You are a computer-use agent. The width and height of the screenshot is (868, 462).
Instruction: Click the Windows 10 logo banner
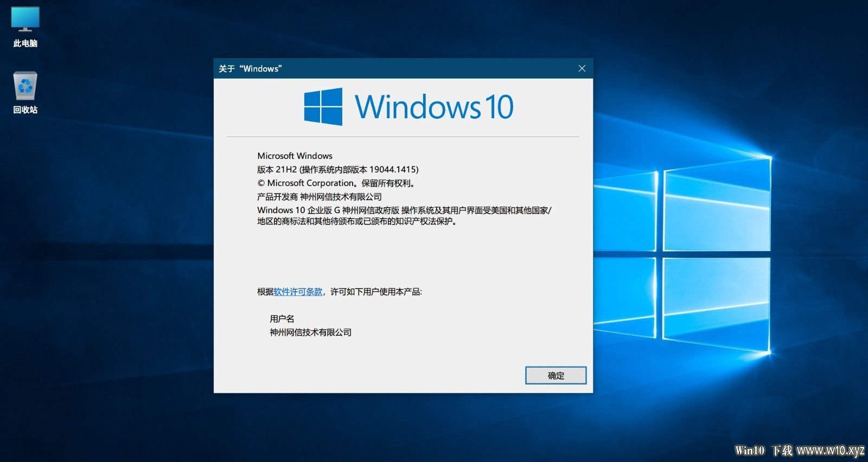pyautogui.click(x=409, y=107)
